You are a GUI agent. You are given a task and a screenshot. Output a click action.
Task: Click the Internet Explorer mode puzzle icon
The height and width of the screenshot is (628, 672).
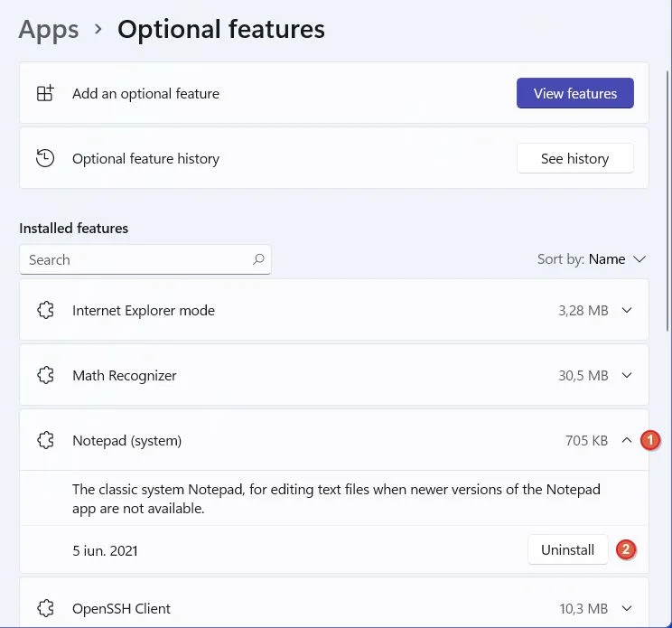pyautogui.click(x=45, y=310)
